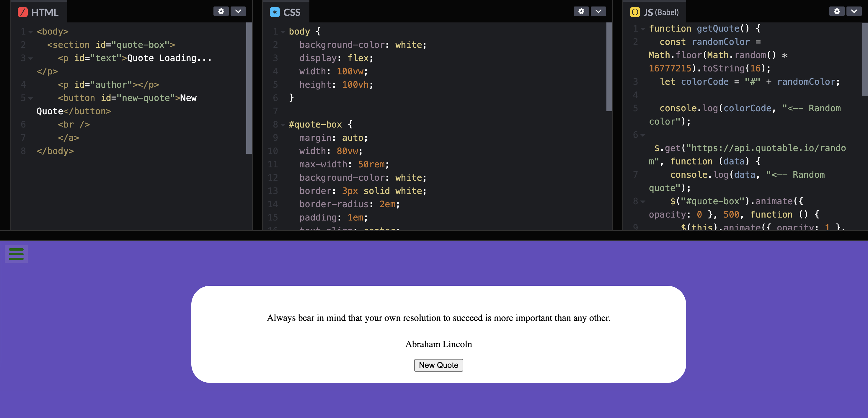Click the yellow JS parentheses icon
Screen dimensions: 868x418
pos(635,12)
